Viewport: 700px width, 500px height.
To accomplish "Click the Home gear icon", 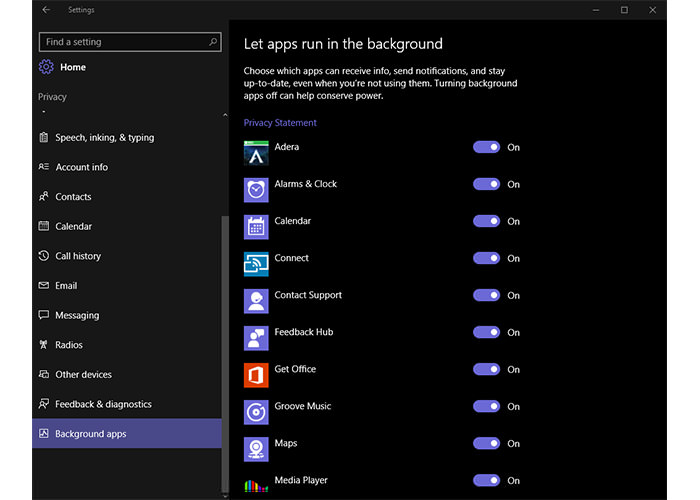I will pyautogui.click(x=46, y=67).
